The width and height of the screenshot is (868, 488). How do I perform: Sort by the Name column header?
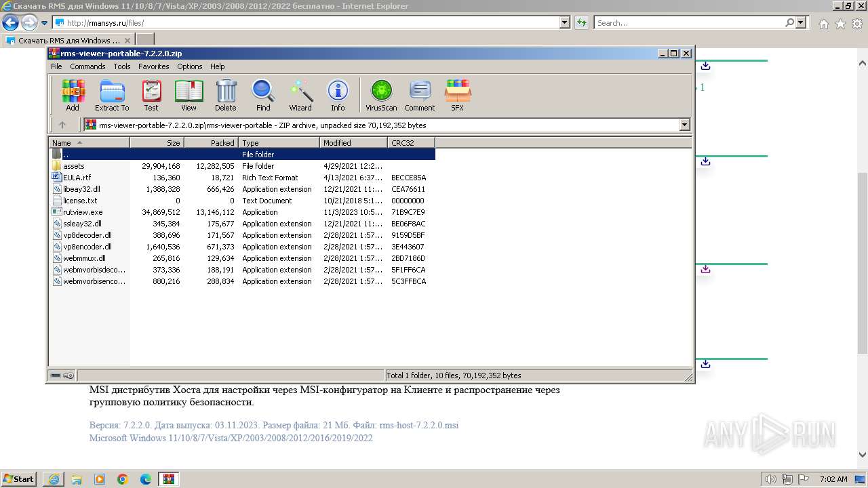coord(89,142)
